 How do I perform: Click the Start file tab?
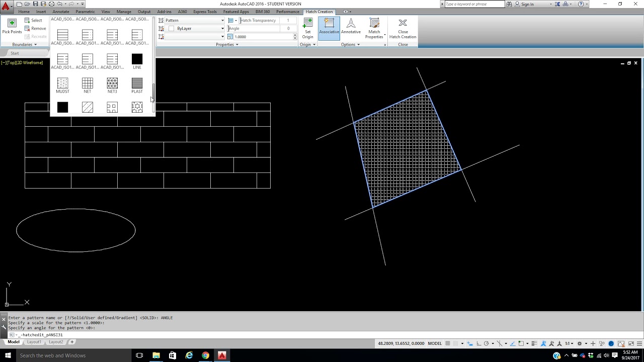15,53
